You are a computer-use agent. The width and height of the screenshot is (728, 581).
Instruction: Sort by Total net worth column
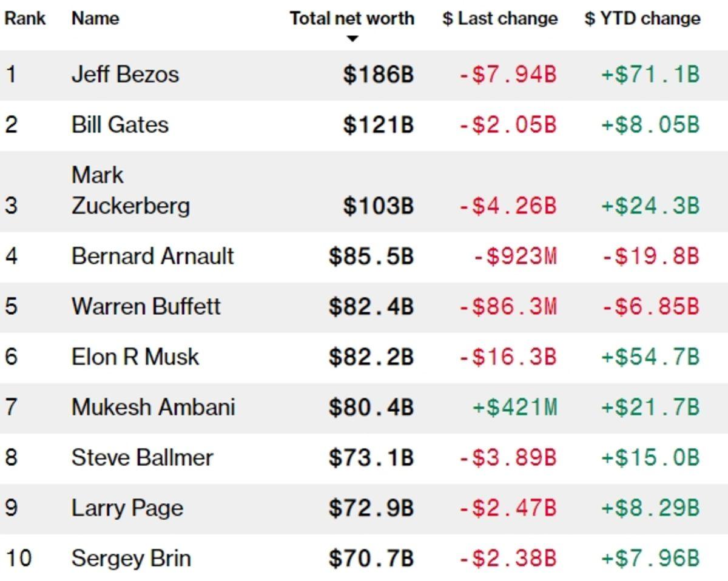coord(352,18)
